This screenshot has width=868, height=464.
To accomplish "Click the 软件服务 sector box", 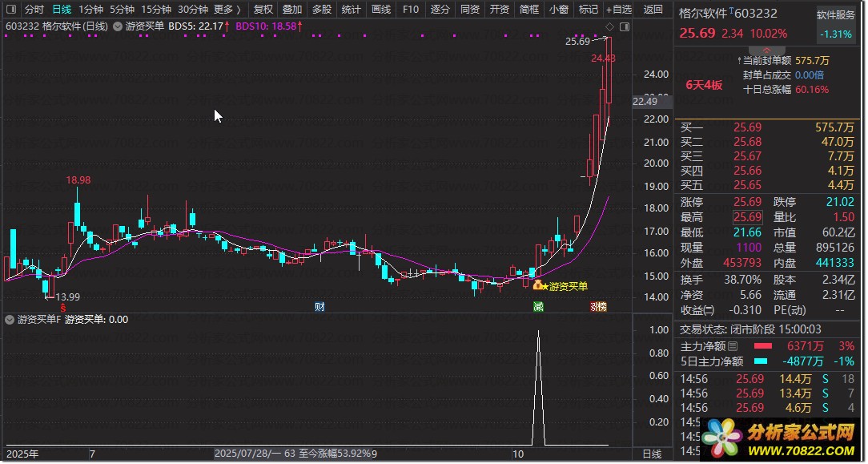I will point(836,24).
